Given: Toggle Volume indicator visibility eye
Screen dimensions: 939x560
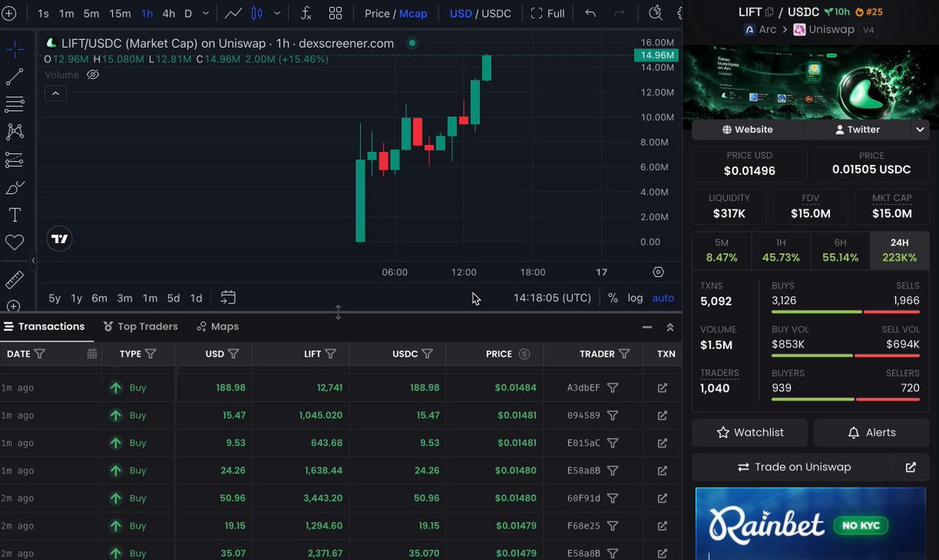Looking at the screenshot, I should [x=92, y=75].
